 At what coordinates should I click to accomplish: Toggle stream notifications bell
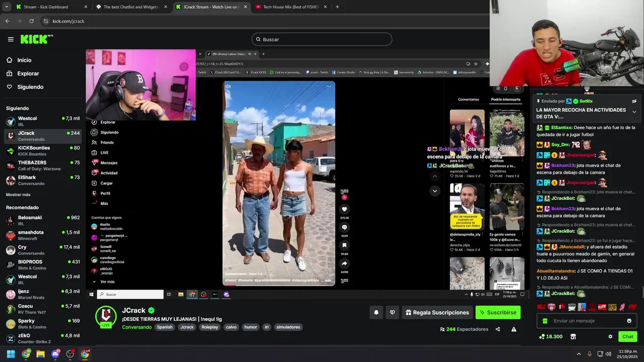(x=376, y=312)
